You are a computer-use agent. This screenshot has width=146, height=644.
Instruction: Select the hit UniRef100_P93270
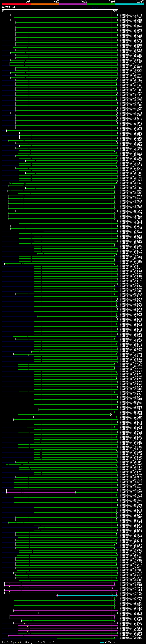coord(131,118)
